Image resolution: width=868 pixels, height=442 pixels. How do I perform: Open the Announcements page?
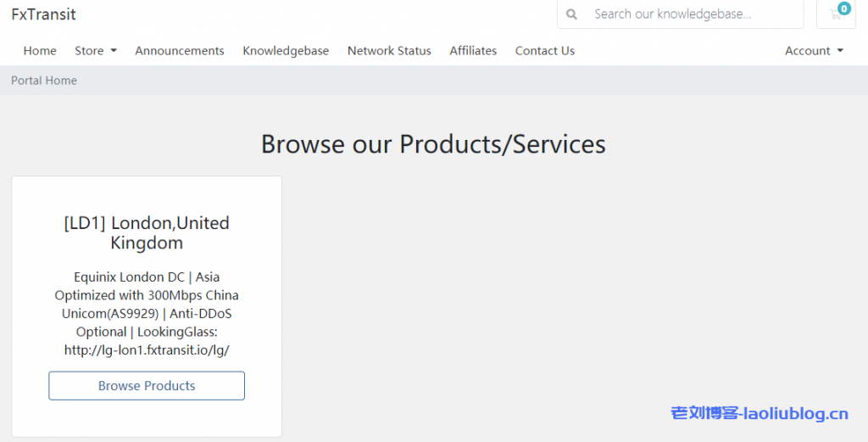pos(180,51)
